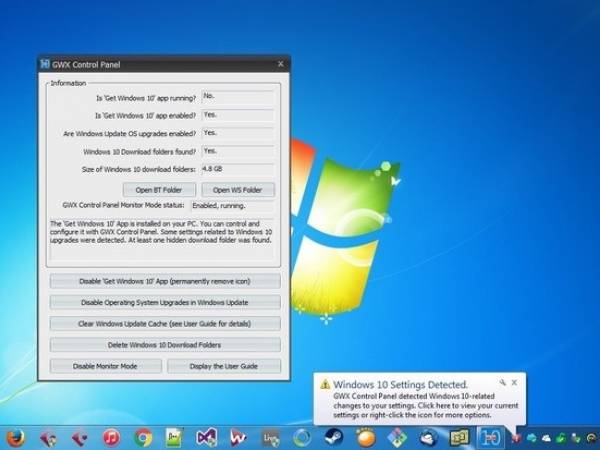Click the blue cloud system tray icon
Screen dimensions: 600x450
(532, 438)
